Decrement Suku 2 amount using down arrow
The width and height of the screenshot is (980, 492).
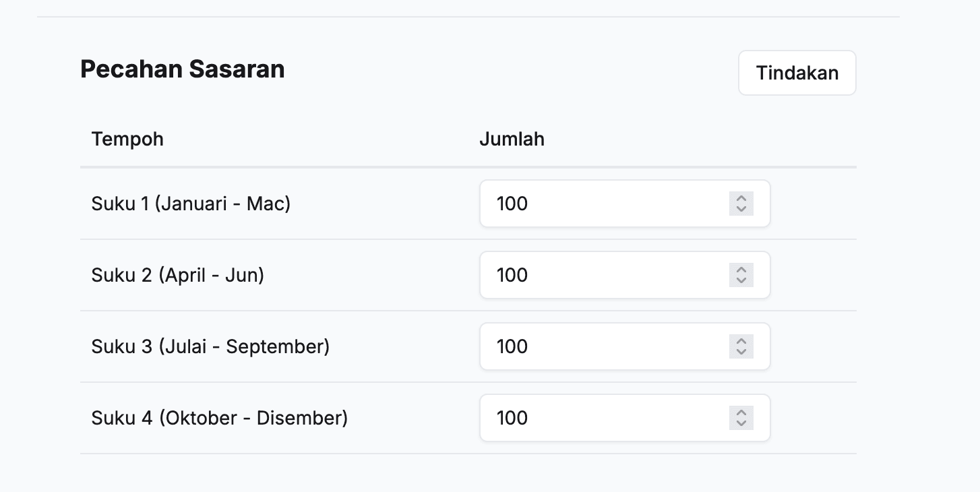click(x=741, y=280)
